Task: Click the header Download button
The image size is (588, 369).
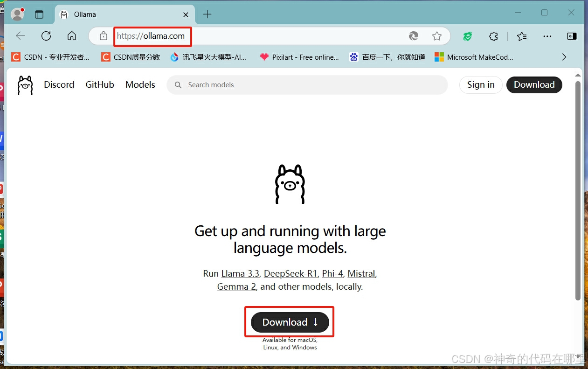Action: [x=534, y=84]
